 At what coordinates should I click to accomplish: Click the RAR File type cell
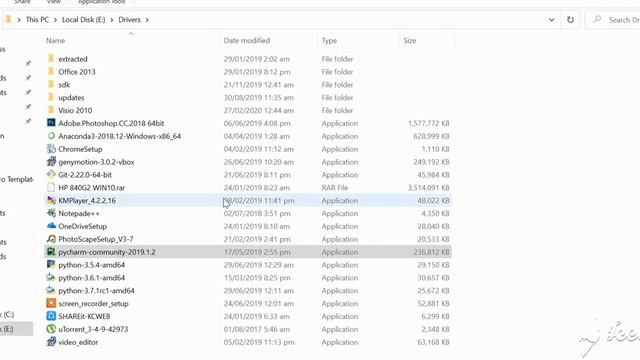[335, 187]
